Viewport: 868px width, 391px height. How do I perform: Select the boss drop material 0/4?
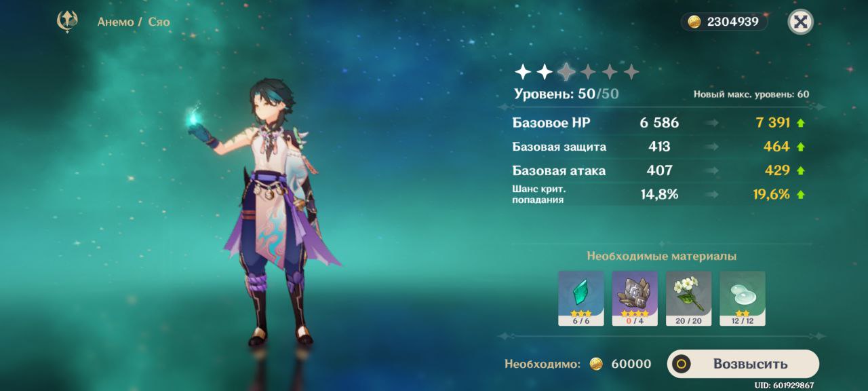(x=635, y=298)
